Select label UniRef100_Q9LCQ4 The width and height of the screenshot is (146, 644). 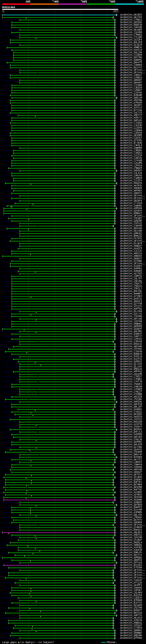[131, 53]
